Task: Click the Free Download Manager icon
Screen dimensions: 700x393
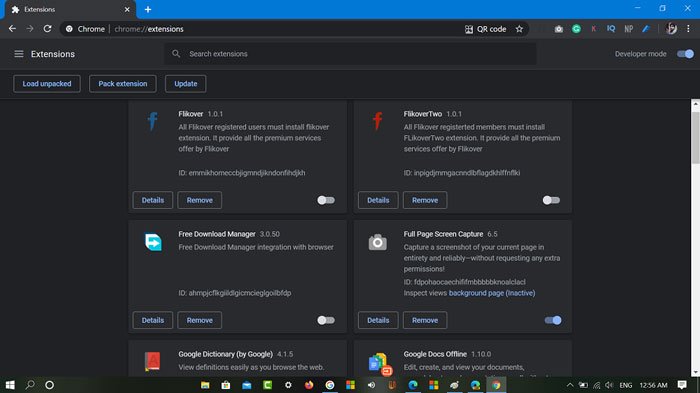Action: point(153,242)
